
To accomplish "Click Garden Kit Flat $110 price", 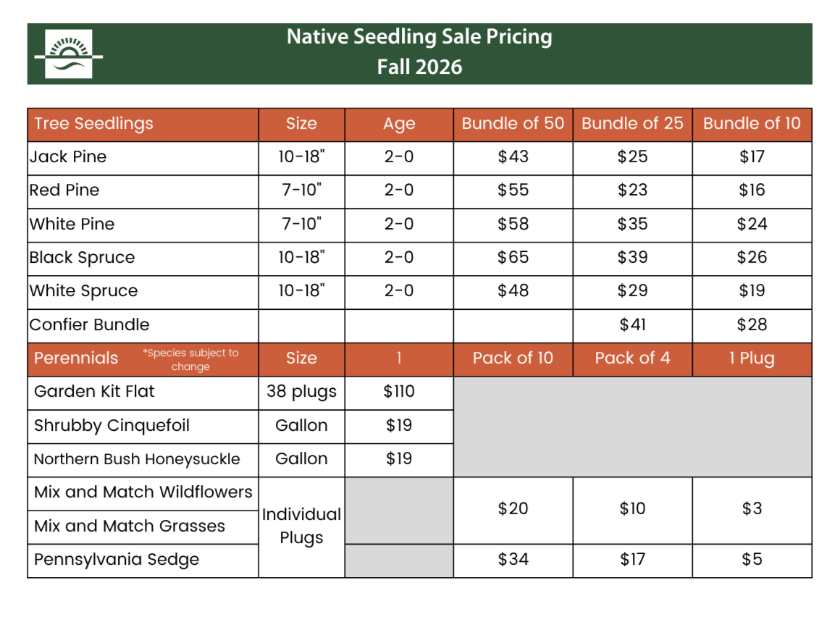I will (399, 392).
